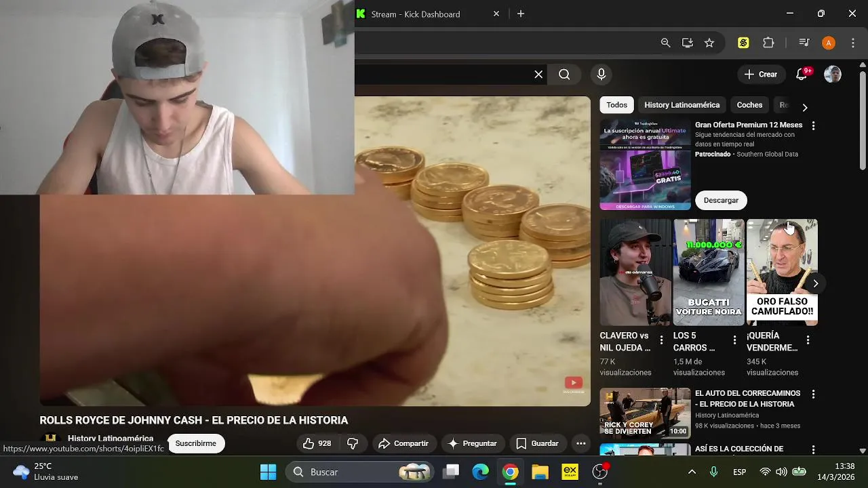This screenshot has height=488, width=868.
Task: Open the Chrome extensions puzzle icon
Action: (768, 43)
